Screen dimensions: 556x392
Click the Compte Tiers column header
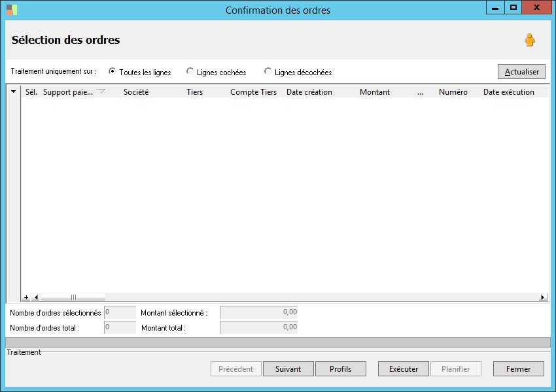pos(253,91)
